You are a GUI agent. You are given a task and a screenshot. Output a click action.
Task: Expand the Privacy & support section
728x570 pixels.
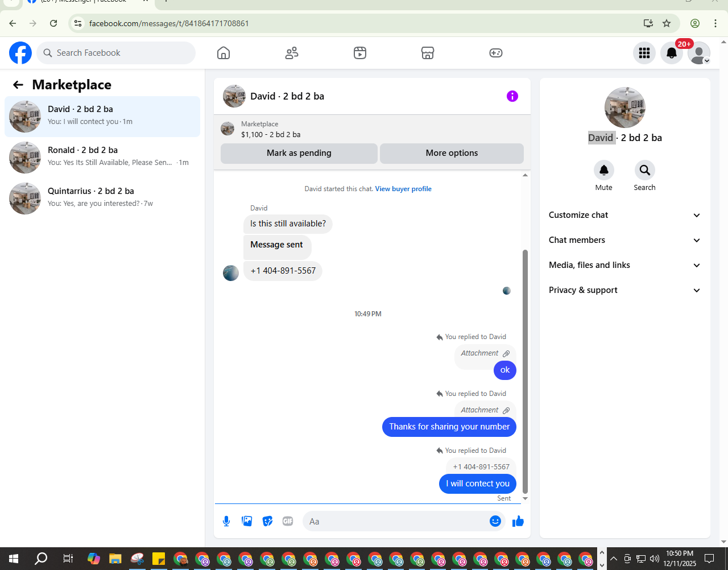(x=624, y=290)
